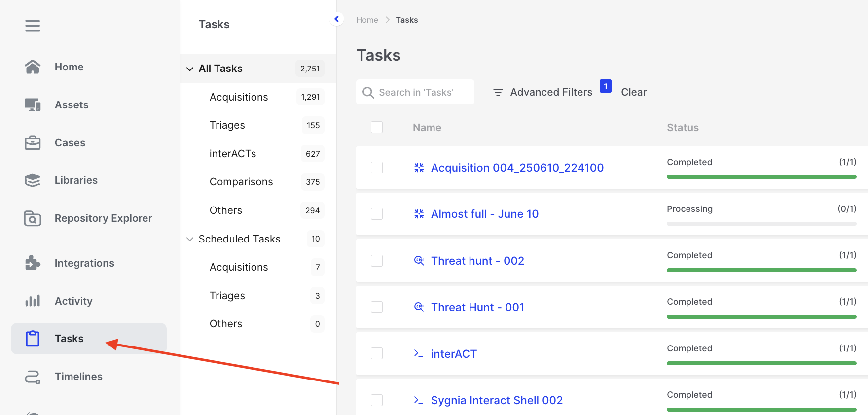This screenshot has width=868, height=415.
Task: Collapse the All Tasks tree chevron
Action: click(x=190, y=69)
